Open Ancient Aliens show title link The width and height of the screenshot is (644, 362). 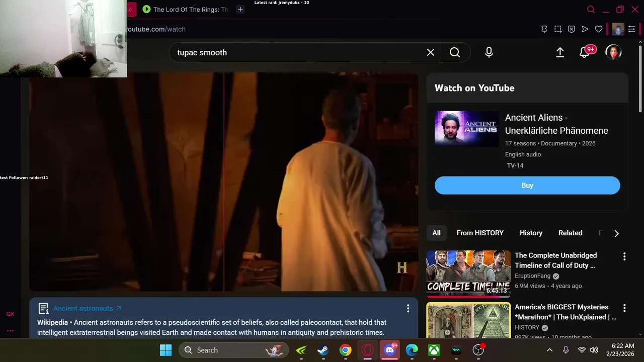click(556, 124)
